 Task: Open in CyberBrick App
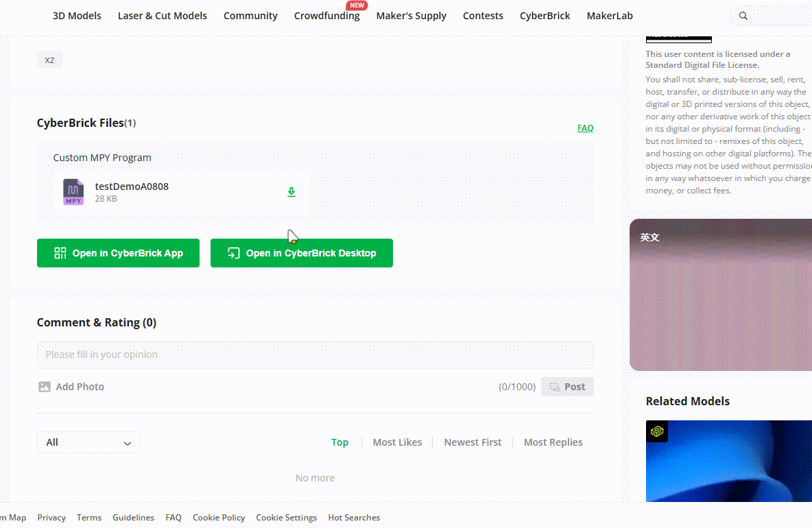pyautogui.click(x=118, y=253)
